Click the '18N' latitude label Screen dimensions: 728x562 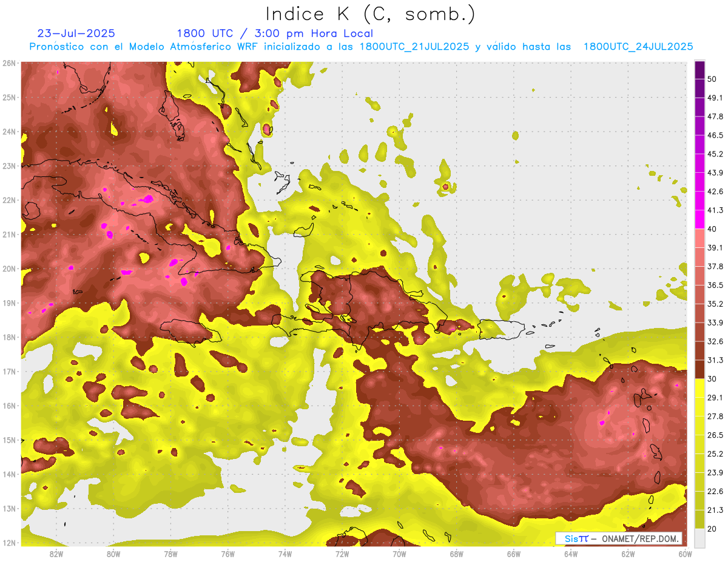[9, 337]
